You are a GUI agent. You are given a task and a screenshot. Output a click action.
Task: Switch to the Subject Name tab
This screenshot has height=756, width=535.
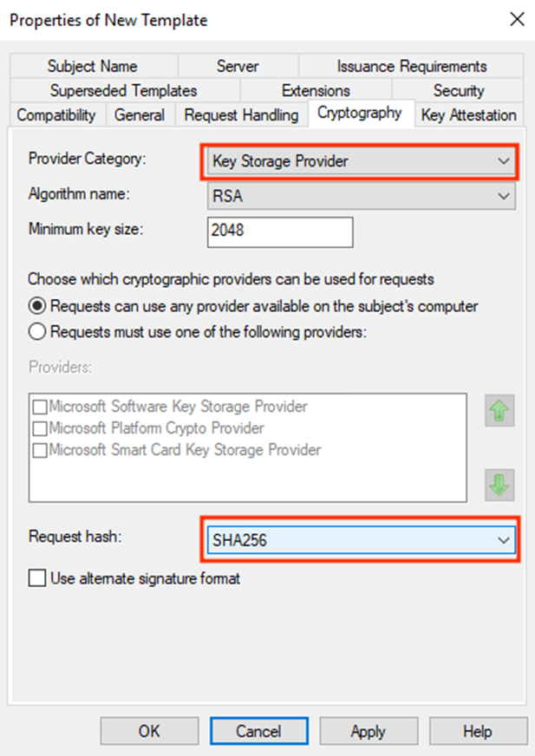pyautogui.click(x=93, y=66)
